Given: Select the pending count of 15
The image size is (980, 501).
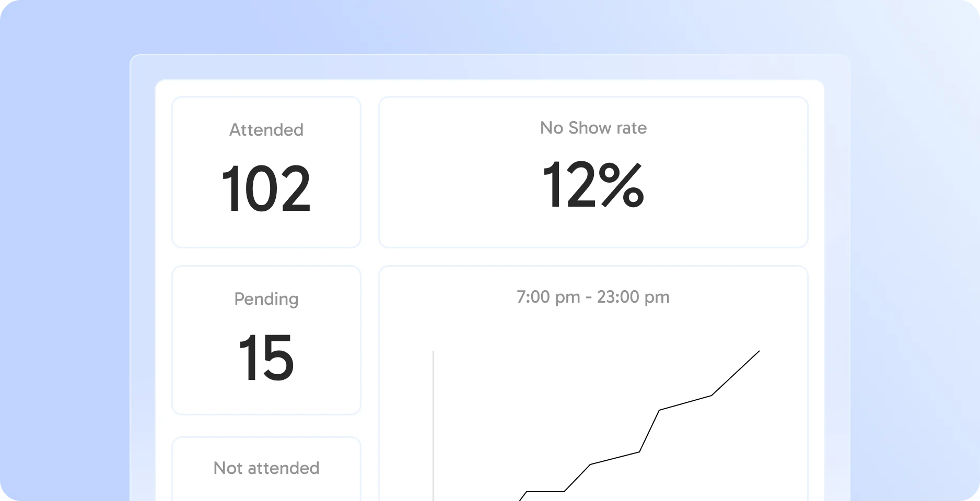Looking at the screenshot, I should 266,358.
